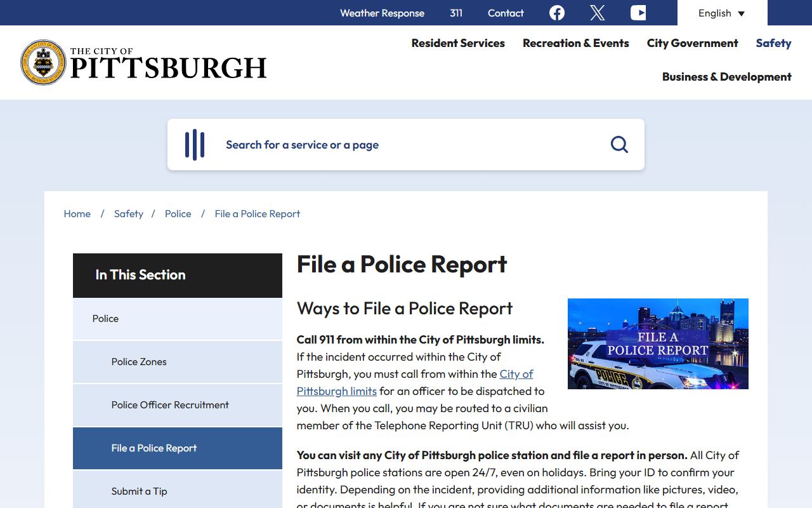Select Police Officer Recruitment in the sidebar
Image resolution: width=812 pixels, height=508 pixels.
pyautogui.click(x=178, y=405)
